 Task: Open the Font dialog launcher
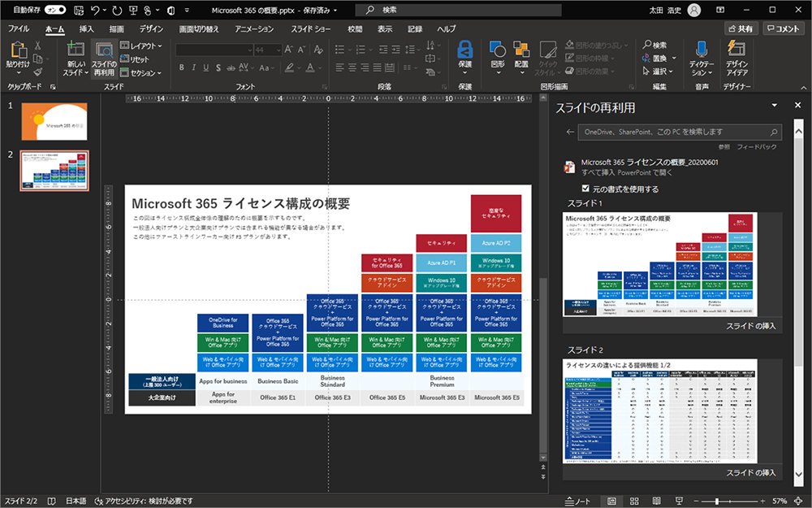click(325, 87)
